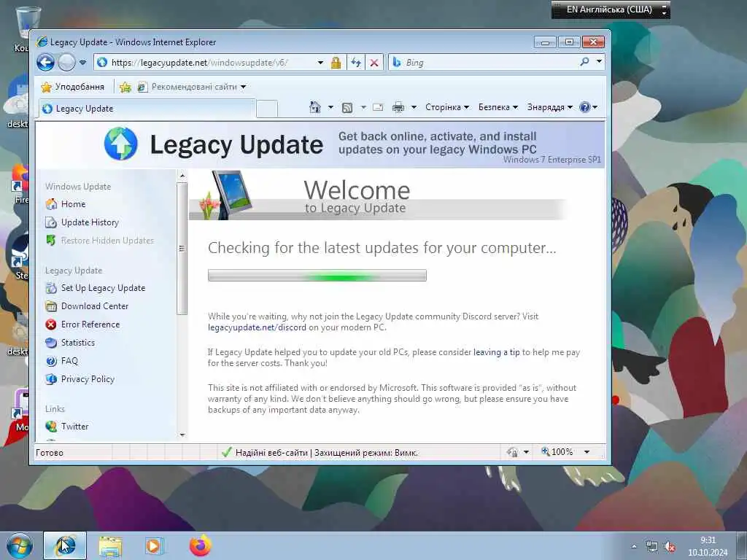Click the trusted sites status checkmark

[227, 452]
